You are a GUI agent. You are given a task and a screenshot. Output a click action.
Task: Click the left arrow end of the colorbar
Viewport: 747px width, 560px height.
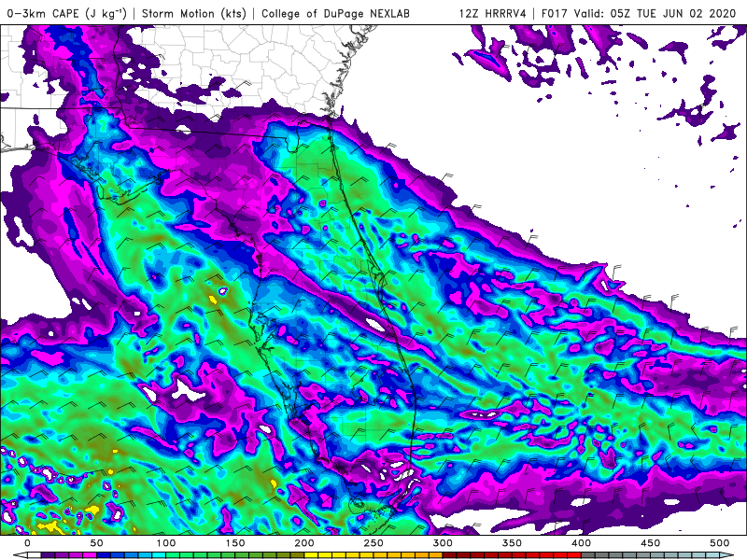point(19,555)
